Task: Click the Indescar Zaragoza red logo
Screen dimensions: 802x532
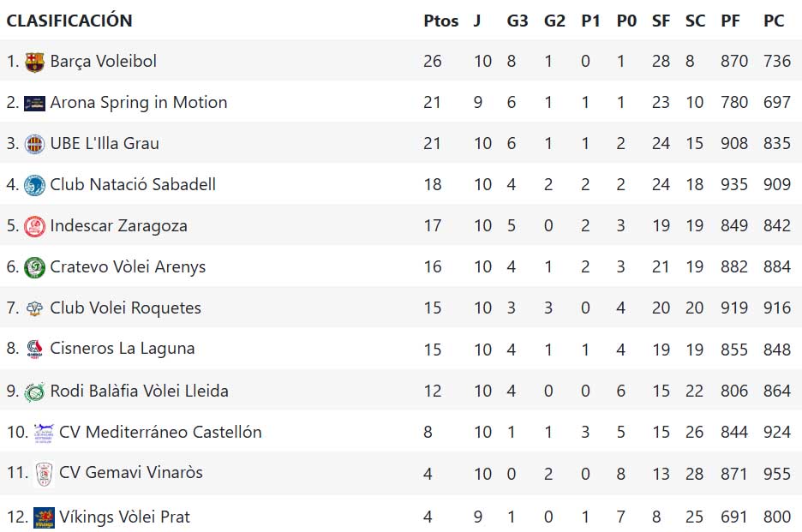Action: coord(34,226)
